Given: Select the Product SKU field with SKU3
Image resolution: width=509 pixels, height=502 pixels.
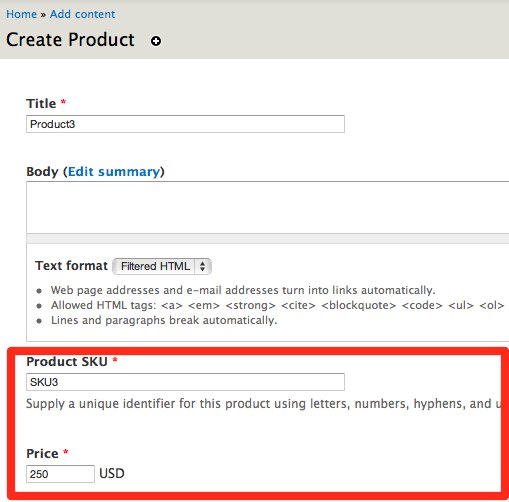Looking at the screenshot, I should point(185,382).
